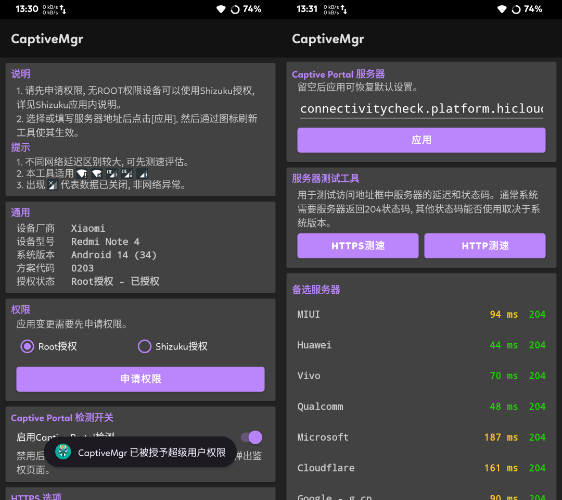Tap the 161 ms Cloudflare latency value
Viewport: 562px width, 500px height.
point(501,468)
